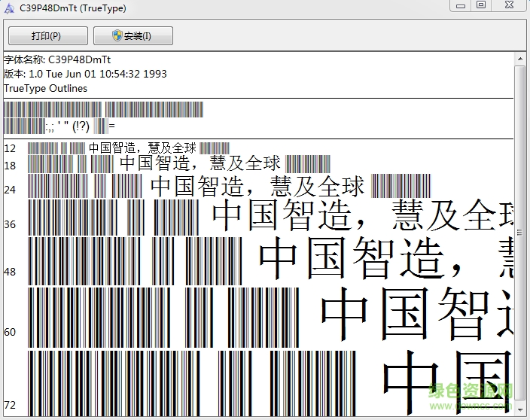The width and height of the screenshot is (530, 420).
Task: Click the 打印(P) print button
Action: tap(48, 36)
